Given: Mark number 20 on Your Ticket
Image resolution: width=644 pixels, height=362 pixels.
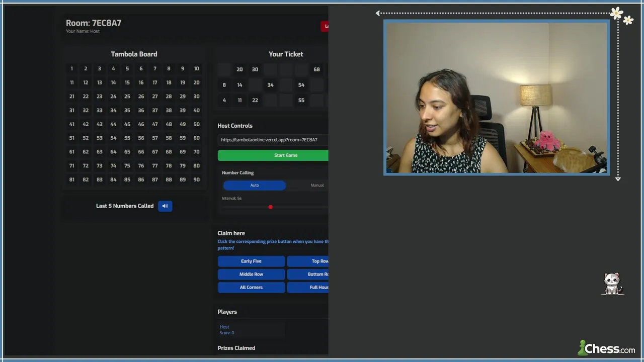Looking at the screenshot, I should coord(239,69).
